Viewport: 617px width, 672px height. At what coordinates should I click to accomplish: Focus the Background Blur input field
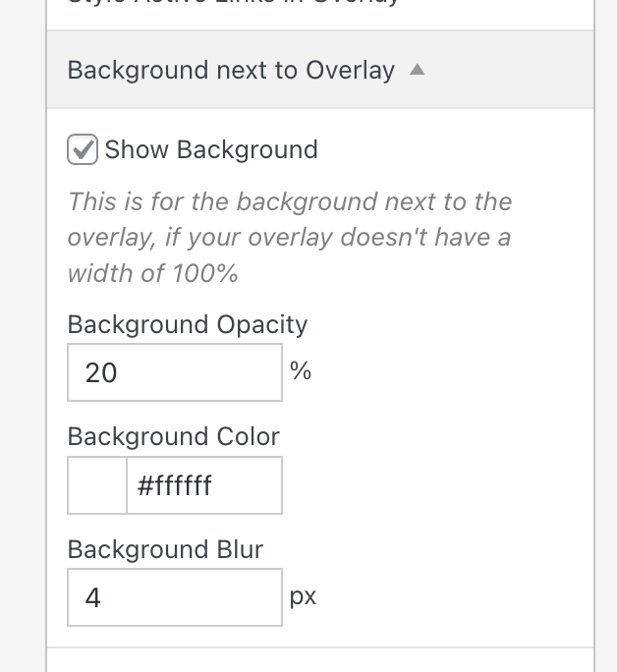click(x=175, y=597)
